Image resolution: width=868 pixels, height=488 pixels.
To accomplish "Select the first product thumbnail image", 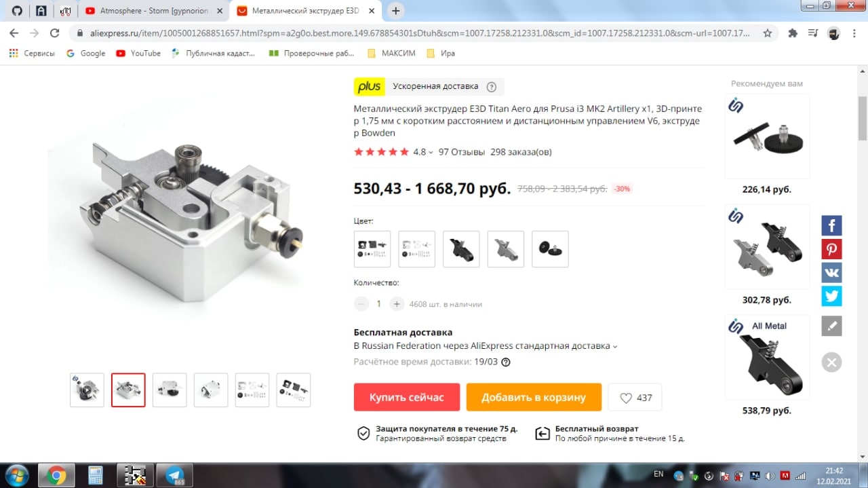I will tap(87, 390).
